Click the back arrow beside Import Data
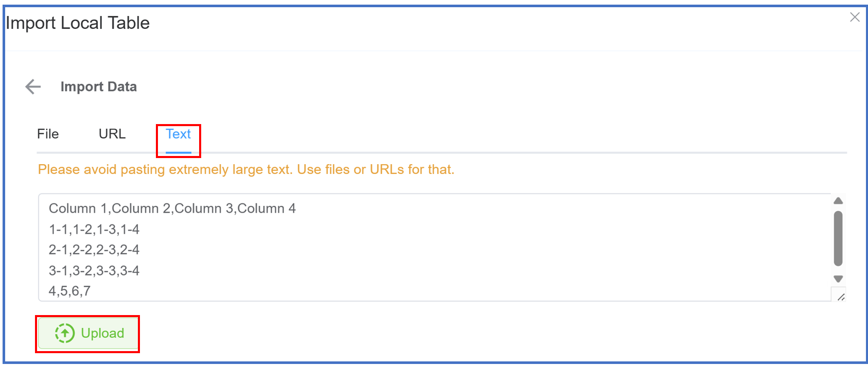This screenshot has width=868, height=365. [x=33, y=86]
